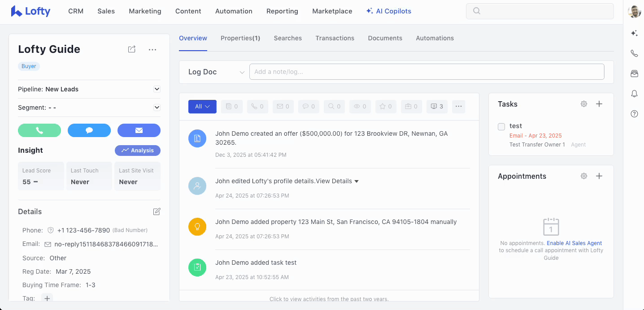Click the purple email button
This screenshot has width=644, height=310.
(139, 130)
